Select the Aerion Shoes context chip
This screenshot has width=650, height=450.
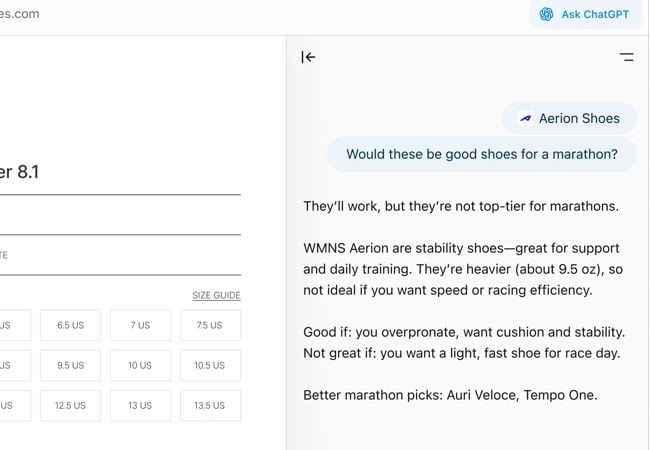569,118
